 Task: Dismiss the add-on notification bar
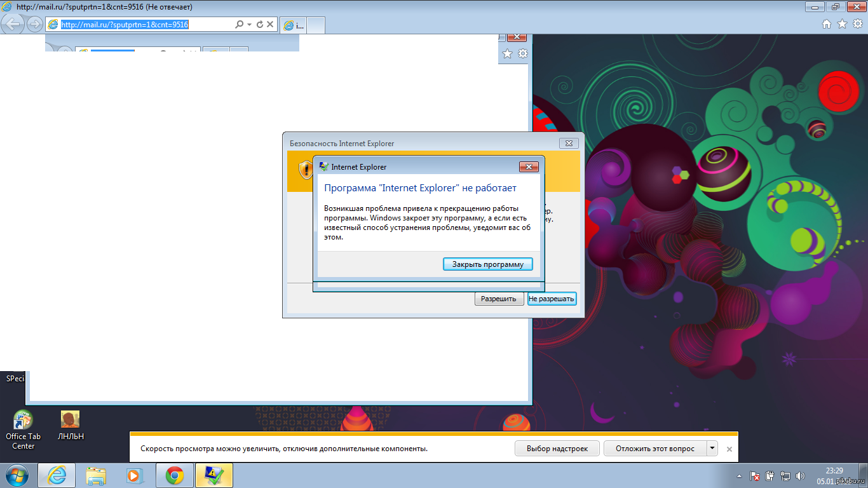click(729, 449)
